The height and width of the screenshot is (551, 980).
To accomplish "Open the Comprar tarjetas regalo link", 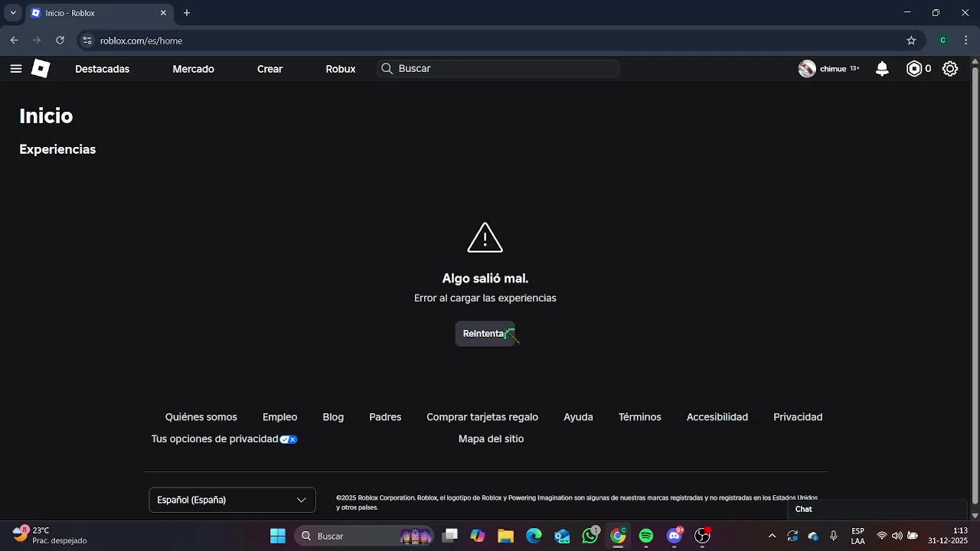I will tap(482, 417).
